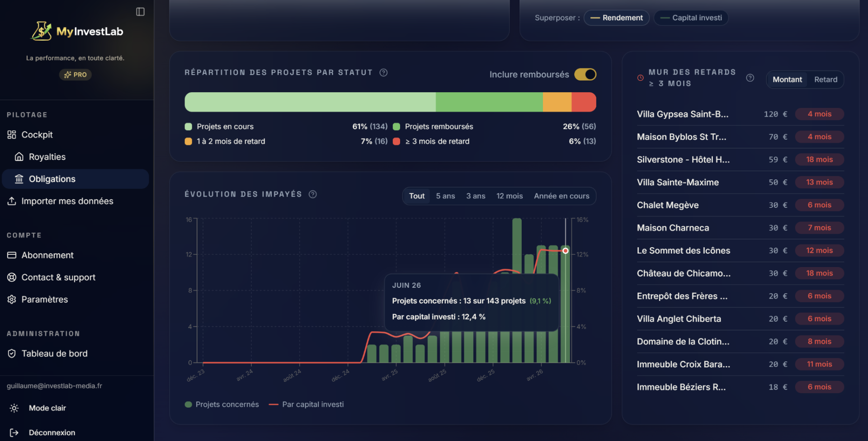Select the 3 ans time range
This screenshot has height=441, width=868.
point(476,196)
